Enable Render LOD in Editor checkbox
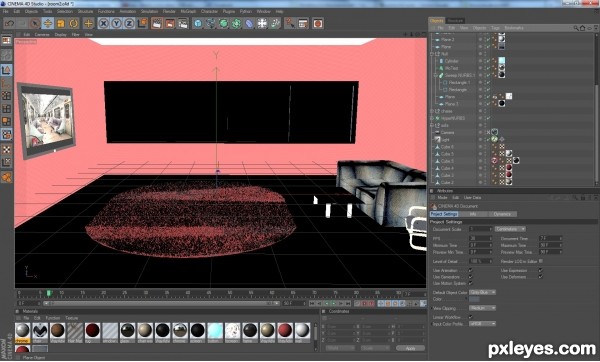 tap(541, 261)
